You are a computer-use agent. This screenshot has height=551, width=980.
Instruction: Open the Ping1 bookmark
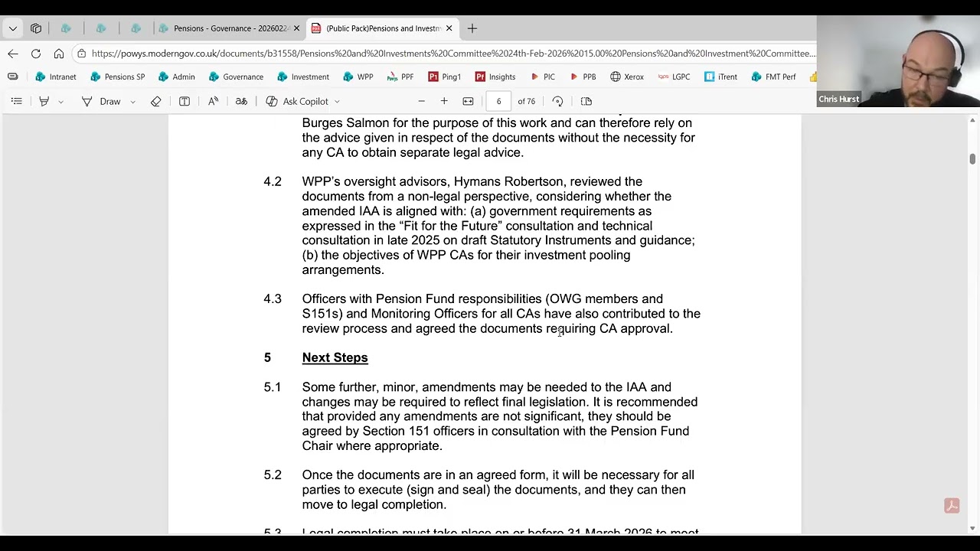click(445, 77)
